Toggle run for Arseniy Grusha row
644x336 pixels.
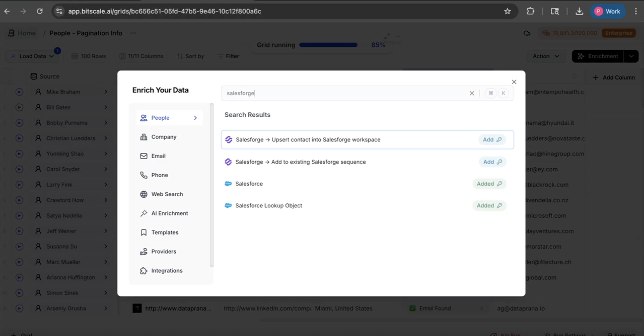coord(19,308)
